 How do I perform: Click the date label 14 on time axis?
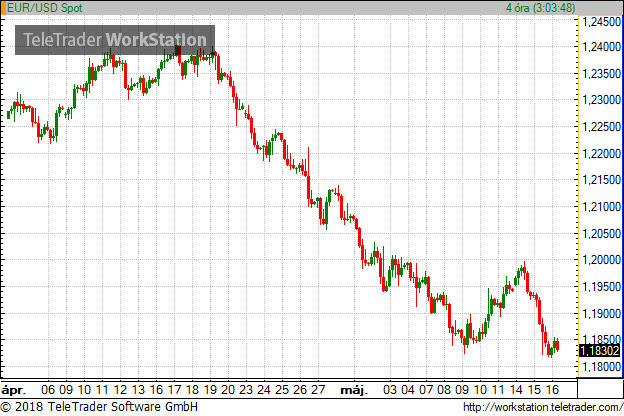coord(516,390)
